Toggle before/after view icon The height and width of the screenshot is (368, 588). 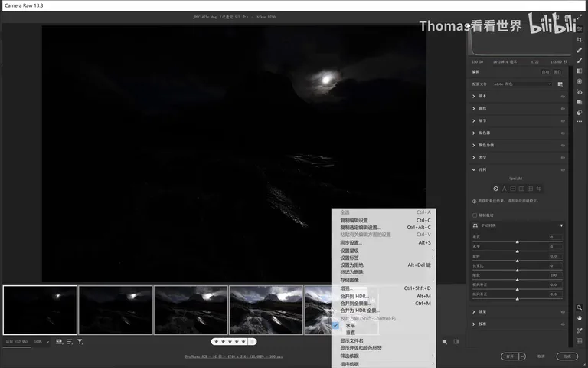(456, 342)
